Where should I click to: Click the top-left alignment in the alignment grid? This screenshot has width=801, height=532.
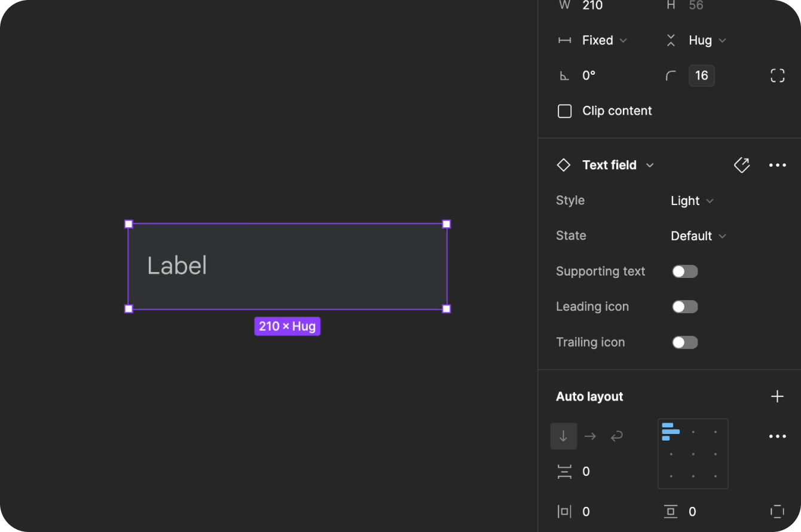tap(671, 432)
